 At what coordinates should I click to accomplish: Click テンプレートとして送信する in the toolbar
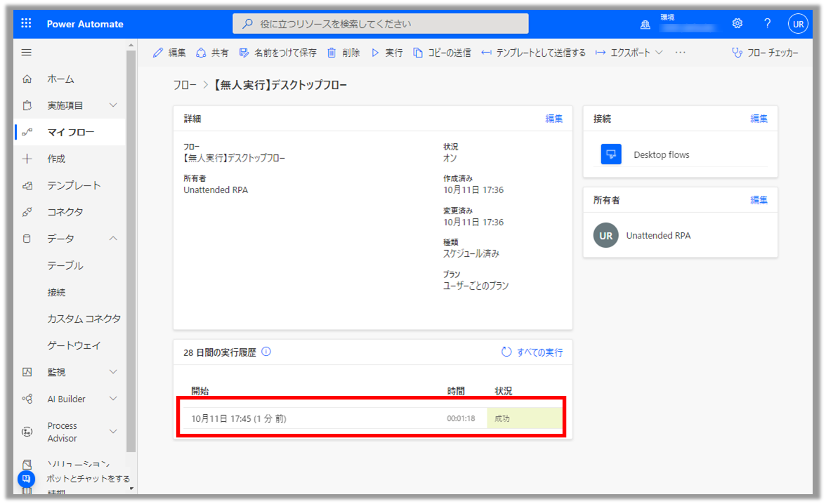coord(534,53)
